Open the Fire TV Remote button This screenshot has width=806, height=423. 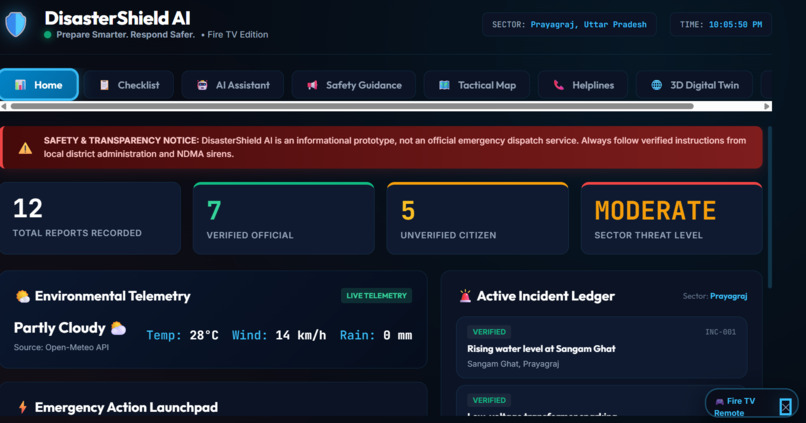coord(751,403)
